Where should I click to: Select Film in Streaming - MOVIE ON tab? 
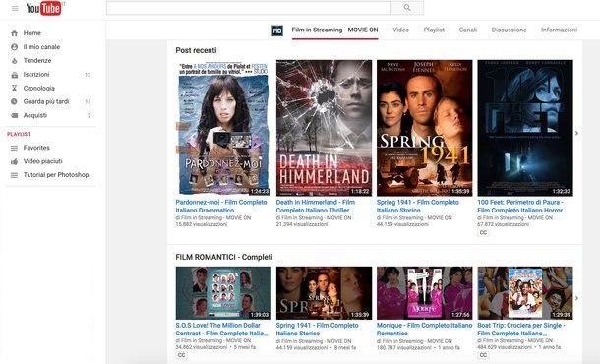pos(334,30)
